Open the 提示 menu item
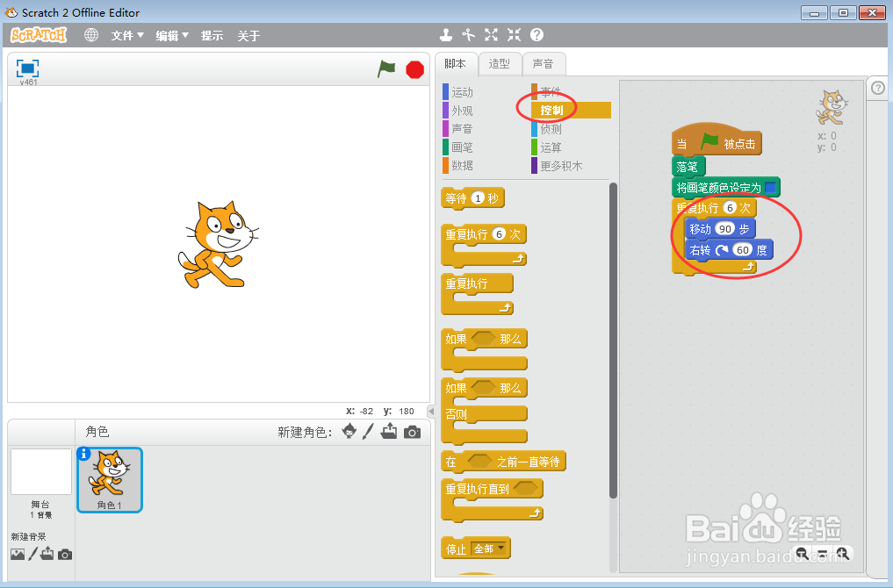This screenshot has width=893, height=588. point(212,36)
